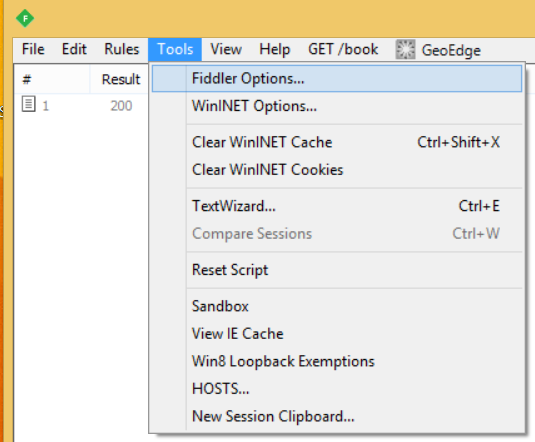Close the open Tools menu
The width and height of the screenshot is (535, 442).
tap(175, 49)
